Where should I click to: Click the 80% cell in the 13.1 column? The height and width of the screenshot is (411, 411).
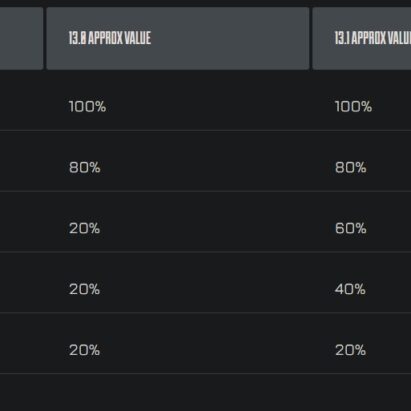coord(351,167)
